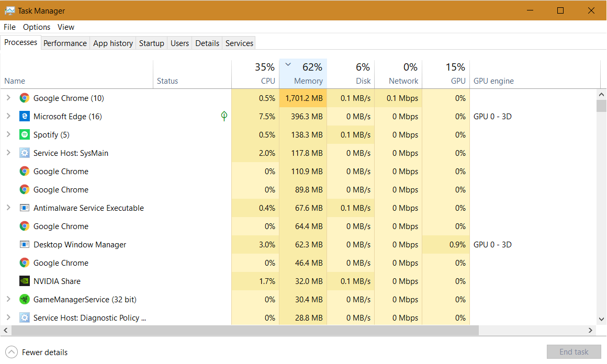Screen dimensions: 607x364
Task: Click the 3.0% CPU cell
Action: pos(255,244)
